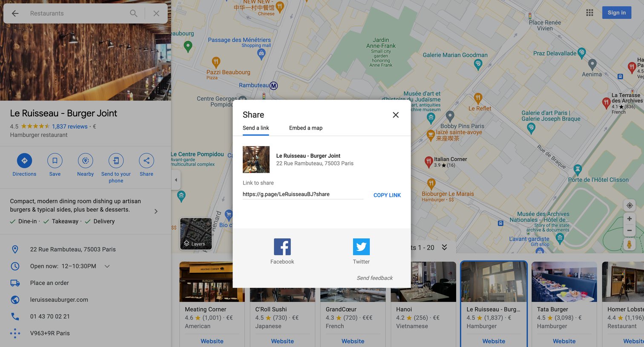Save Le Ruisseau with bookmark icon

[x=55, y=161]
